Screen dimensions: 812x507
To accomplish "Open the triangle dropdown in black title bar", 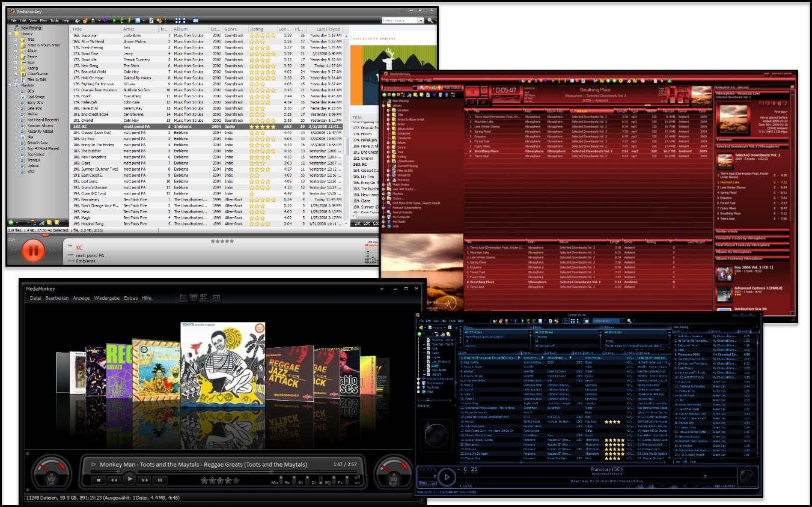I will 382,288.
